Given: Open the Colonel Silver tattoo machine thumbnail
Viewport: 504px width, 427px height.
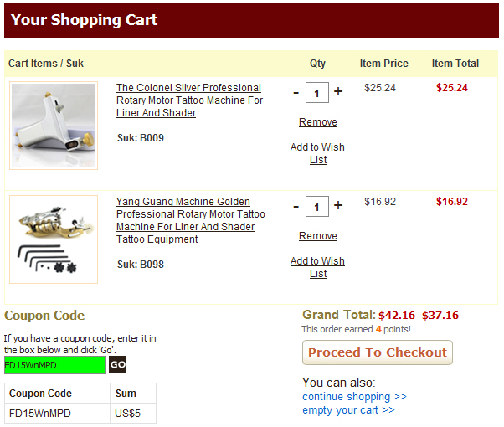Looking at the screenshot, I should (x=54, y=126).
